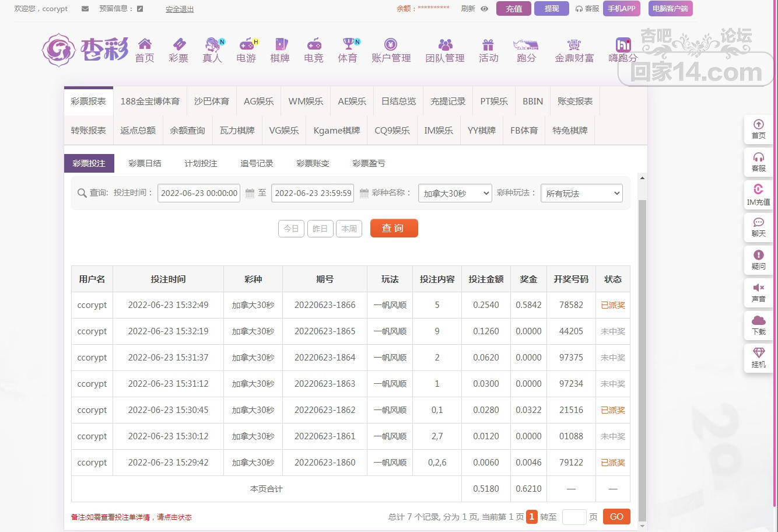Click the 挂机 diamond icon in sidebar
The image size is (778, 532).
pyautogui.click(x=758, y=353)
